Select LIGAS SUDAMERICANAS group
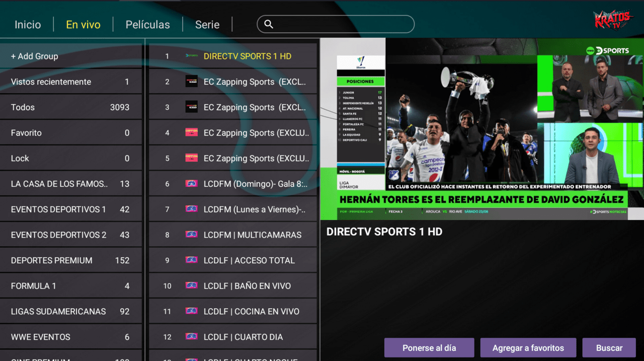This screenshot has width=644, height=361. tap(71, 311)
